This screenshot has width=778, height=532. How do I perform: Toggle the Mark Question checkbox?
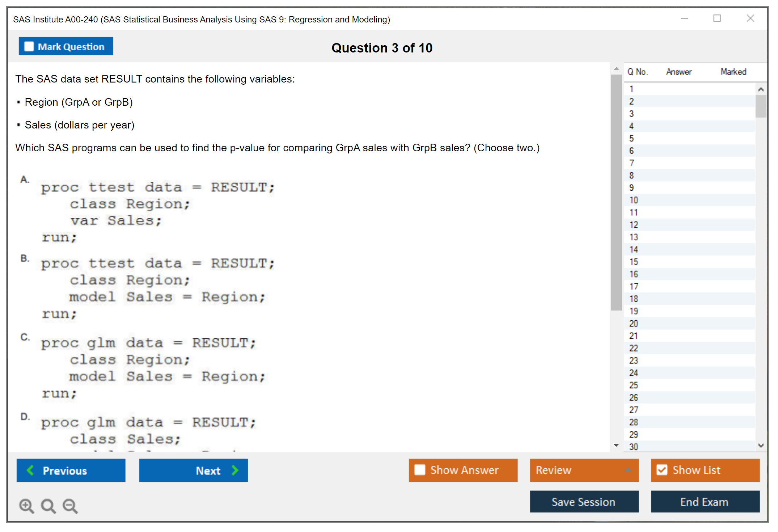[29, 47]
